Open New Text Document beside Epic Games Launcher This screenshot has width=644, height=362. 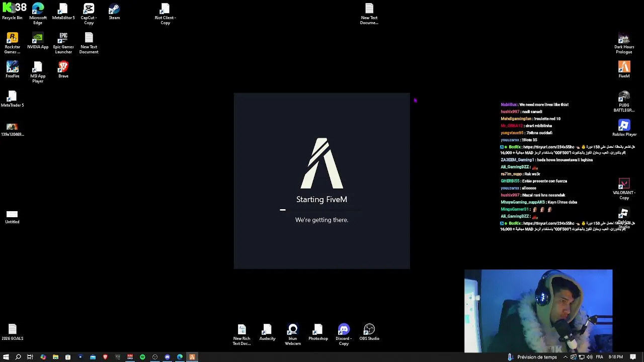pos(89,43)
